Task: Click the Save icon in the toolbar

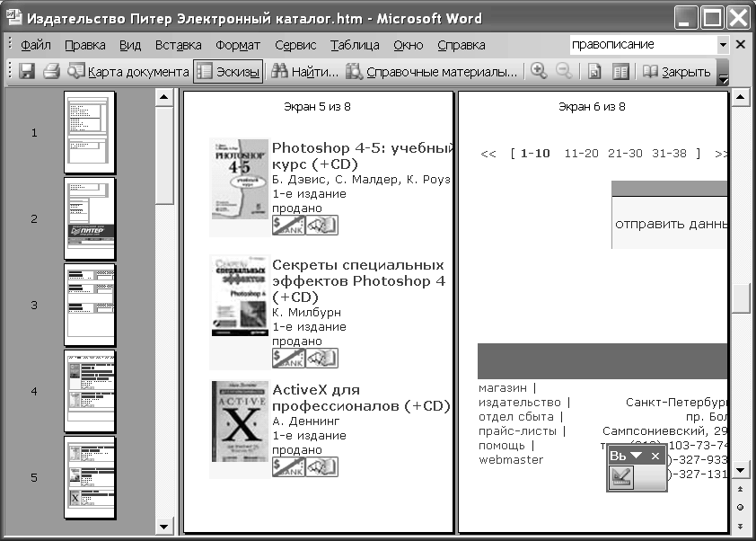Action: 27,71
